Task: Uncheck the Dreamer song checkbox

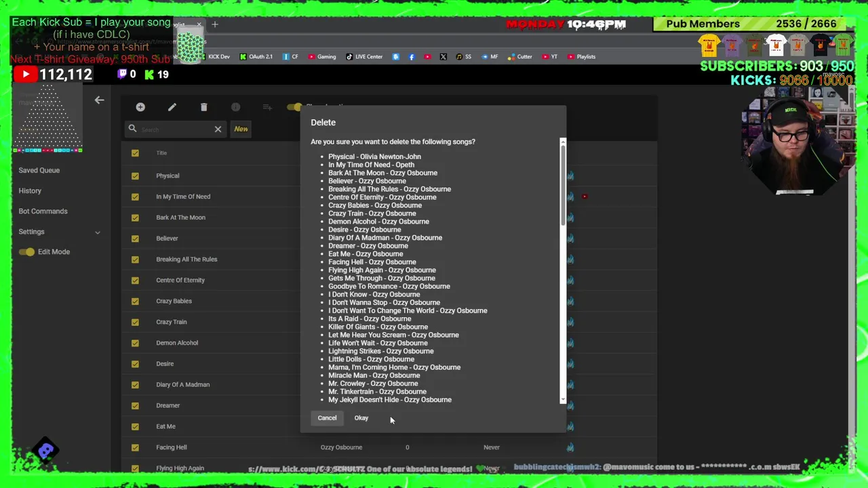Action: [x=135, y=405]
